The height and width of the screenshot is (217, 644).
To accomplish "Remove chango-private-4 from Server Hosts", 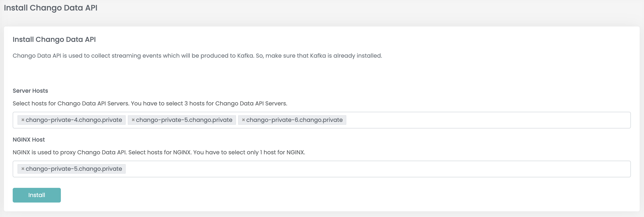I will (x=23, y=120).
